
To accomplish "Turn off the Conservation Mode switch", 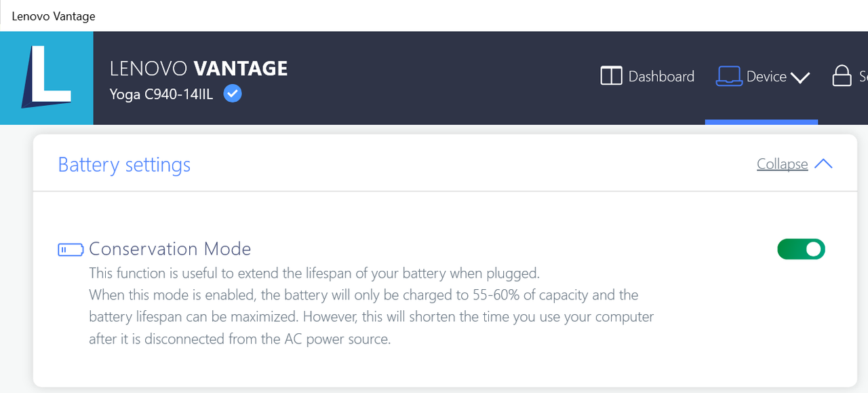I will click(801, 249).
